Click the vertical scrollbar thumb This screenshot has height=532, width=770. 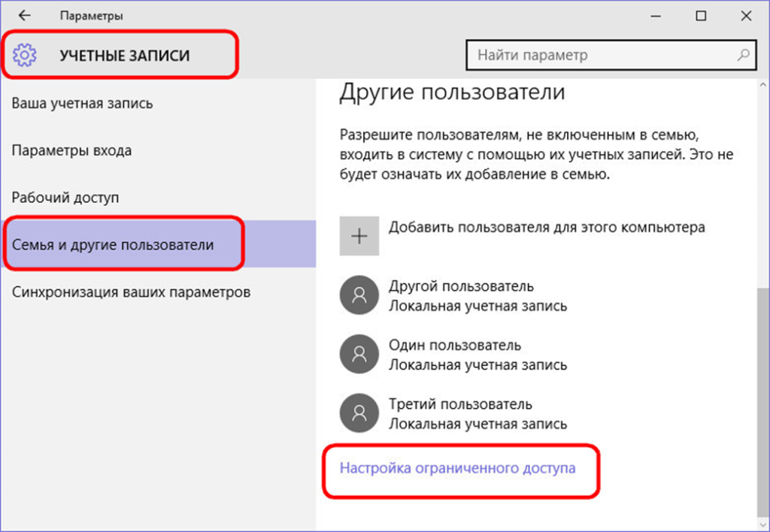(762, 404)
